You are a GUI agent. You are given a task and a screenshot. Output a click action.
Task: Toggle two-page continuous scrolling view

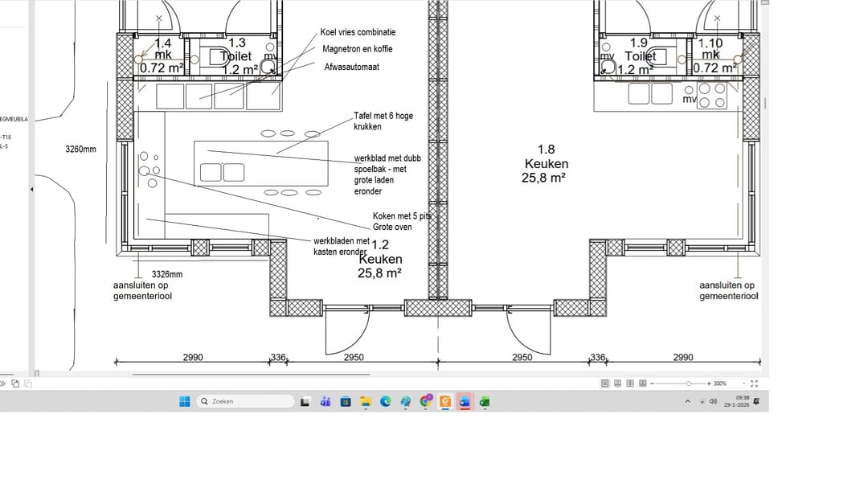coord(642,383)
